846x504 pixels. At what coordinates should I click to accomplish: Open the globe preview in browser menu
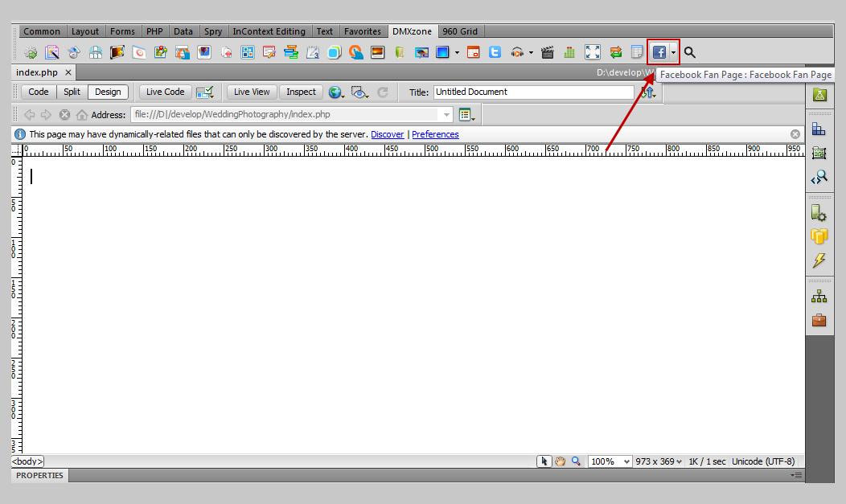click(x=336, y=92)
